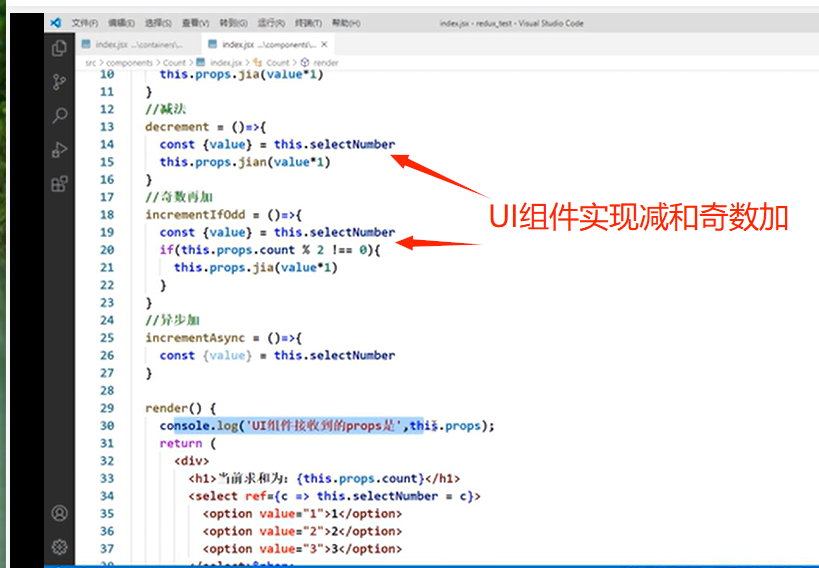Open the 查看(V) menu
The width and height of the screenshot is (819, 568).
195,23
